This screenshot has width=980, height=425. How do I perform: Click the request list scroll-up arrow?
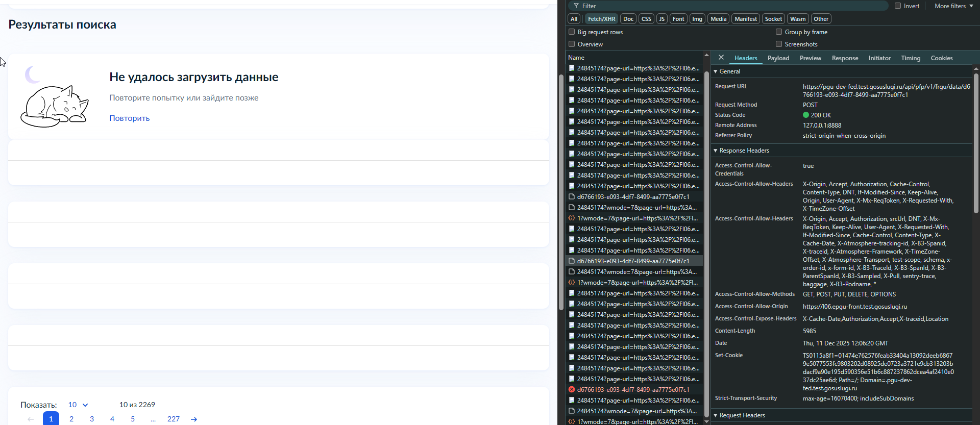[706, 55]
